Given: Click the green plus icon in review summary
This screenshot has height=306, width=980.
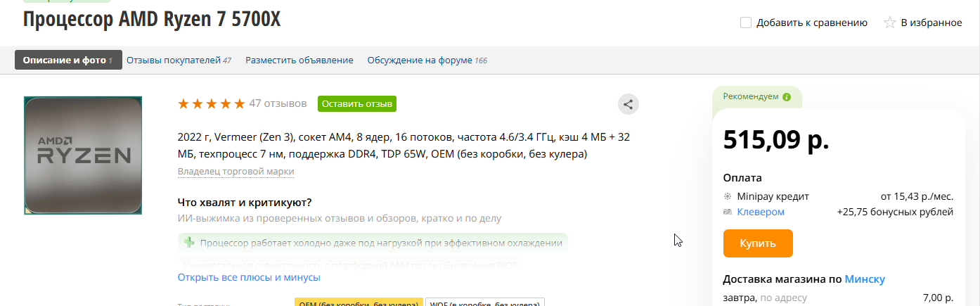Looking at the screenshot, I should 188,243.
